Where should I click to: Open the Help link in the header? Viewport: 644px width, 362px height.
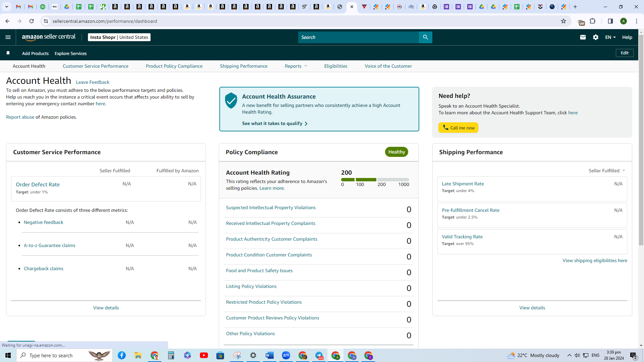627,37
